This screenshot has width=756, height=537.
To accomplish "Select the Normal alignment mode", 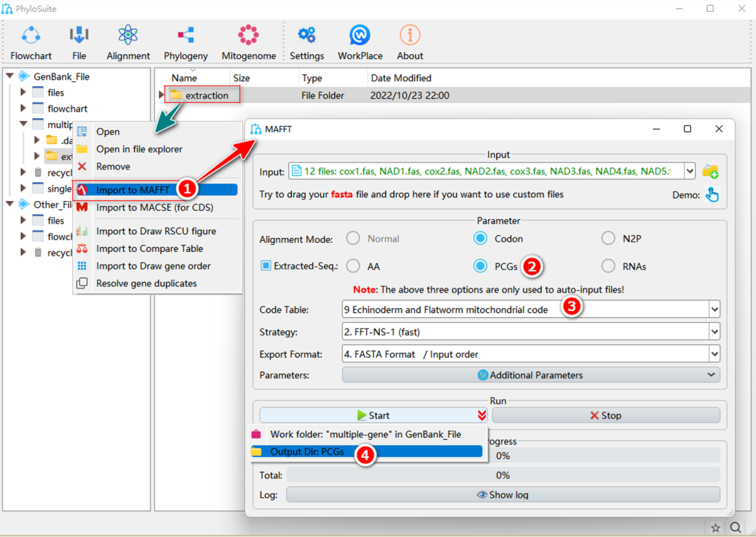I will (353, 238).
